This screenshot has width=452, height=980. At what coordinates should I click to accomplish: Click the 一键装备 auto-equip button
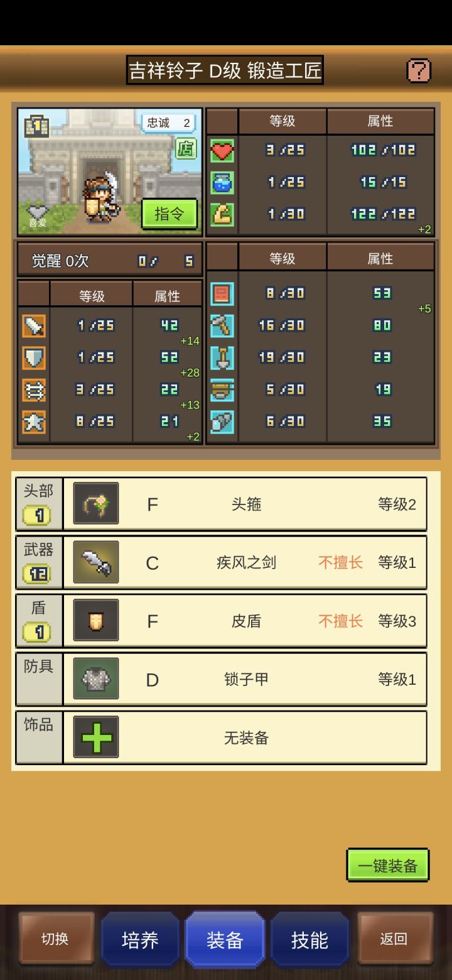click(x=388, y=866)
